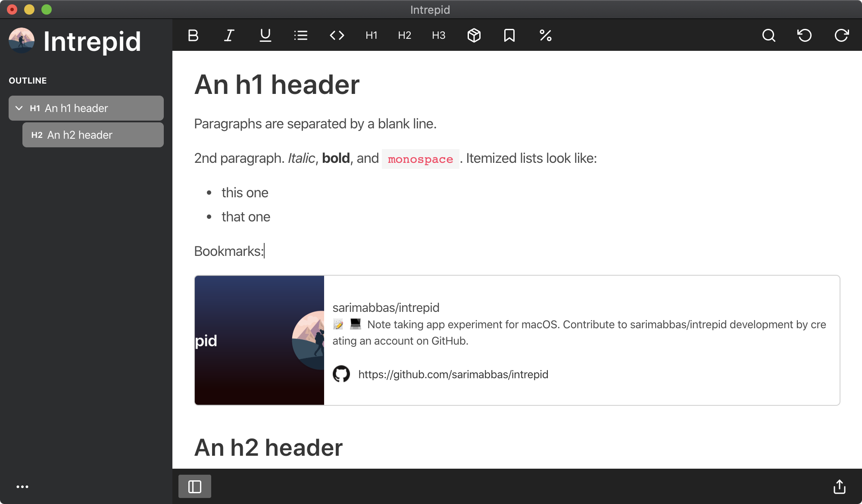The height and width of the screenshot is (504, 862).
Task: Toggle the sidebar panel visibility
Action: (x=195, y=487)
